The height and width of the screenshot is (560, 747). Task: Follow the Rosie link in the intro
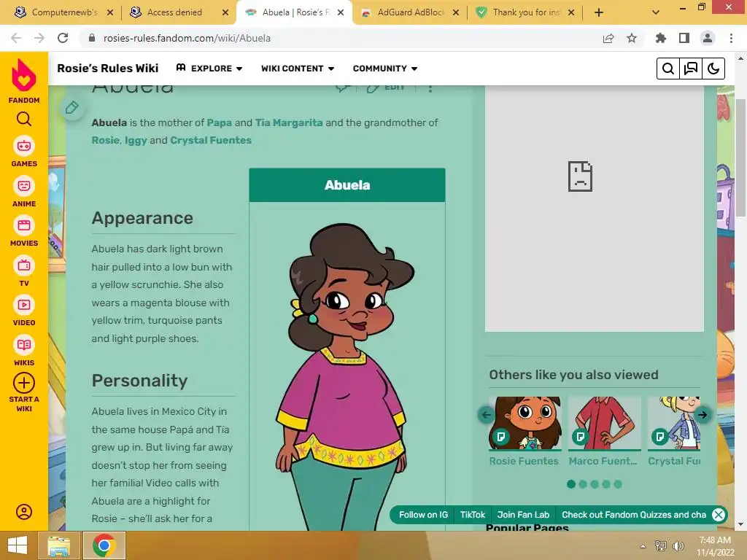[x=105, y=141]
